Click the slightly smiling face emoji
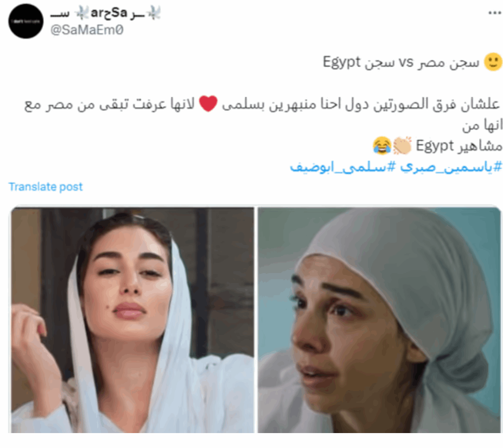503x448 pixels. (x=493, y=62)
